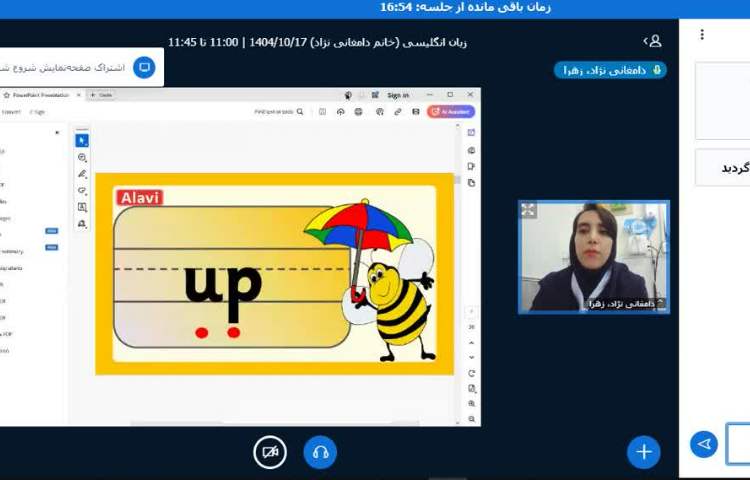Open the export page icon on right rail

coord(471,166)
